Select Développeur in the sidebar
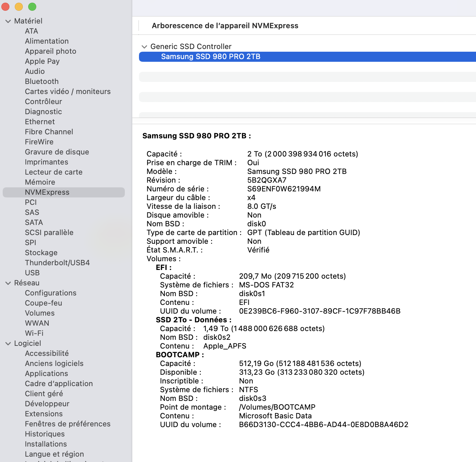The width and height of the screenshot is (476, 462). 47,404
